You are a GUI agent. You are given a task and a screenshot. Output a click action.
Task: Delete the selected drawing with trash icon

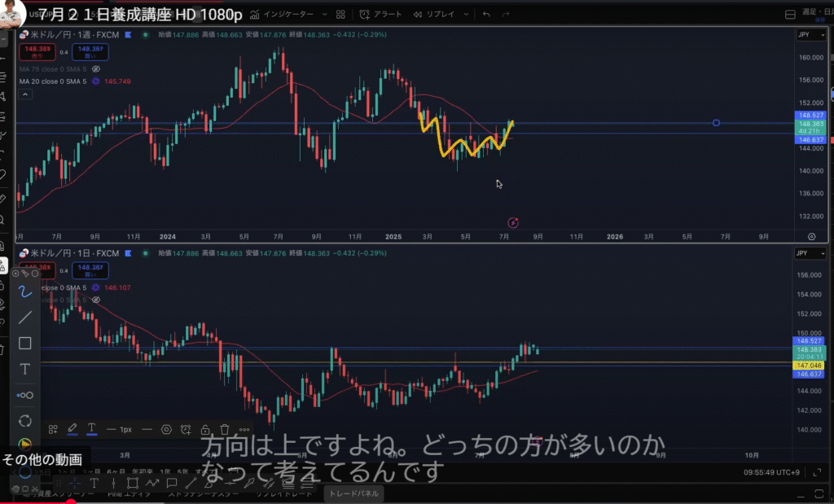[x=225, y=430]
